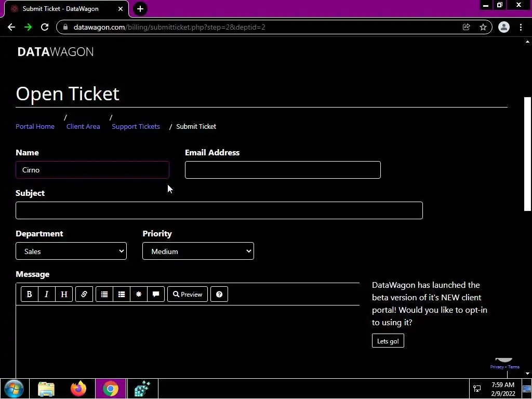Open the Chrome profile avatar menu

[504, 27]
